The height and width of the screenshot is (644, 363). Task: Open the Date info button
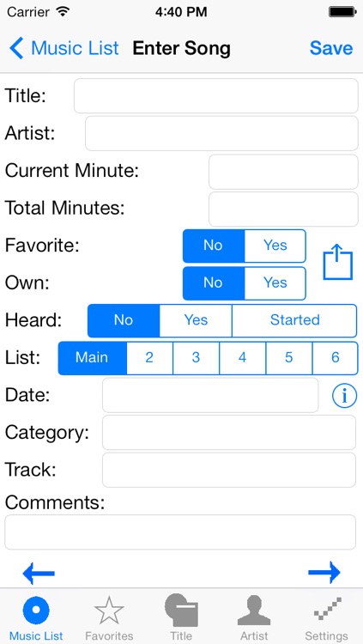[344, 396]
